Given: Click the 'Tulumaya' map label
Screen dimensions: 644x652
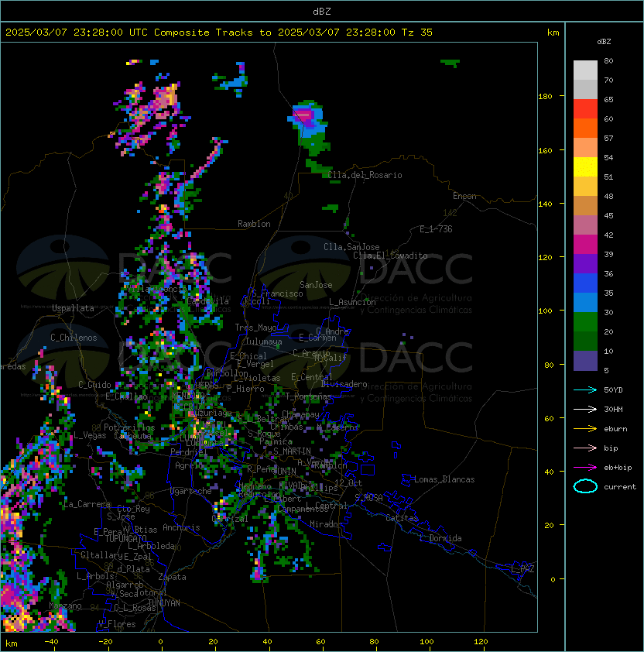Looking at the screenshot, I should click(264, 341).
